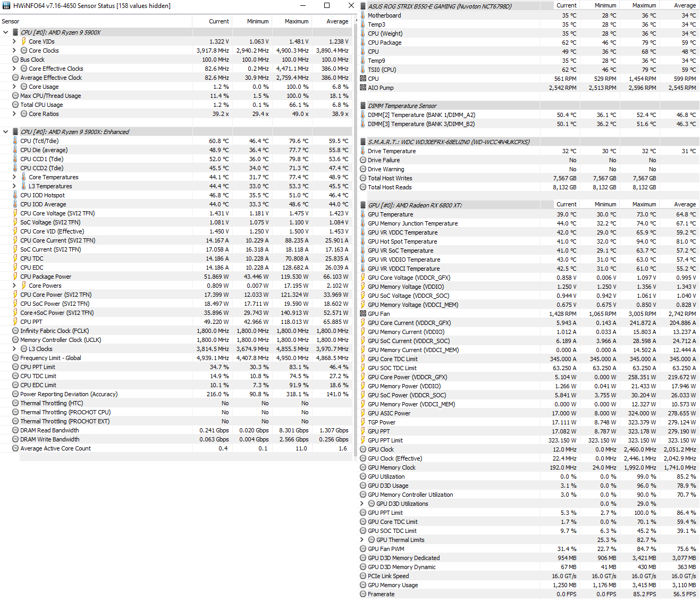This screenshot has height=601, width=700.
Task: Expand the GPU Thermal Limits rows
Action: (x=362, y=540)
